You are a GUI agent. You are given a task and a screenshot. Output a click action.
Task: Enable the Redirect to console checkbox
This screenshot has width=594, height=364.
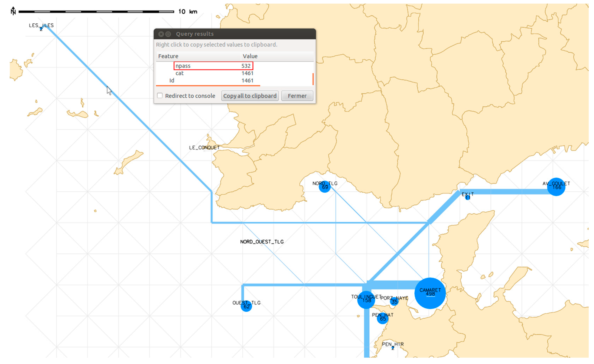coord(160,96)
